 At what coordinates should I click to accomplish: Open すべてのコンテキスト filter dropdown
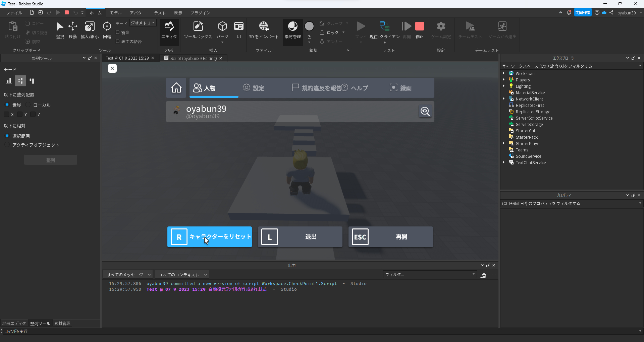click(182, 275)
